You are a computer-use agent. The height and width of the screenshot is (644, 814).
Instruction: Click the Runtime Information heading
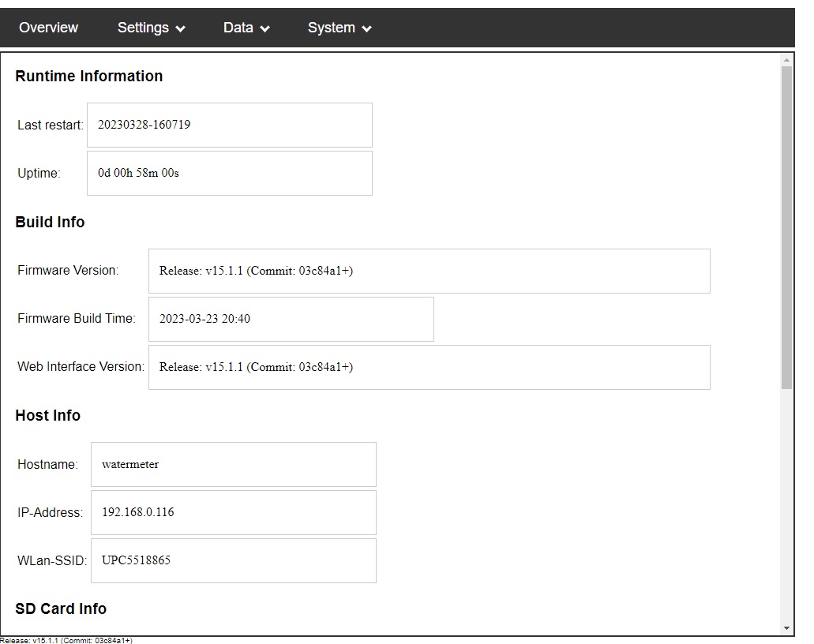pos(88,76)
